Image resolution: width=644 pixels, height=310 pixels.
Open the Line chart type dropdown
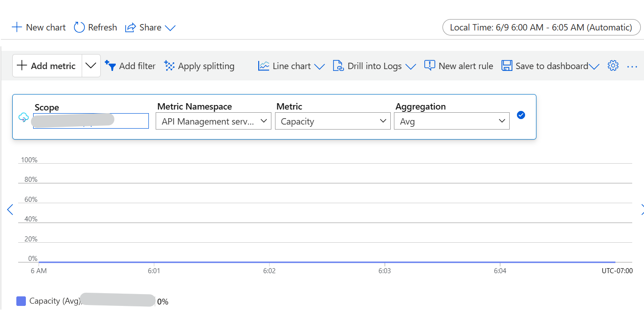click(291, 65)
